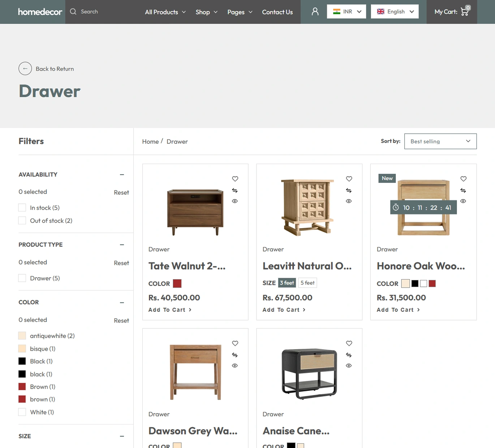Click Home in the breadcrumb

[150, 142]
